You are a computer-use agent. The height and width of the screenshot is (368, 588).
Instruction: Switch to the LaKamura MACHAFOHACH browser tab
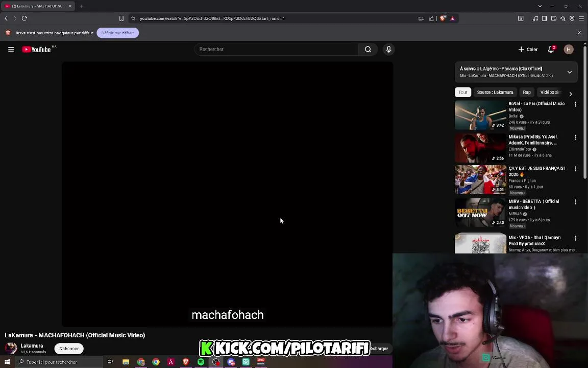coord(37,6)
